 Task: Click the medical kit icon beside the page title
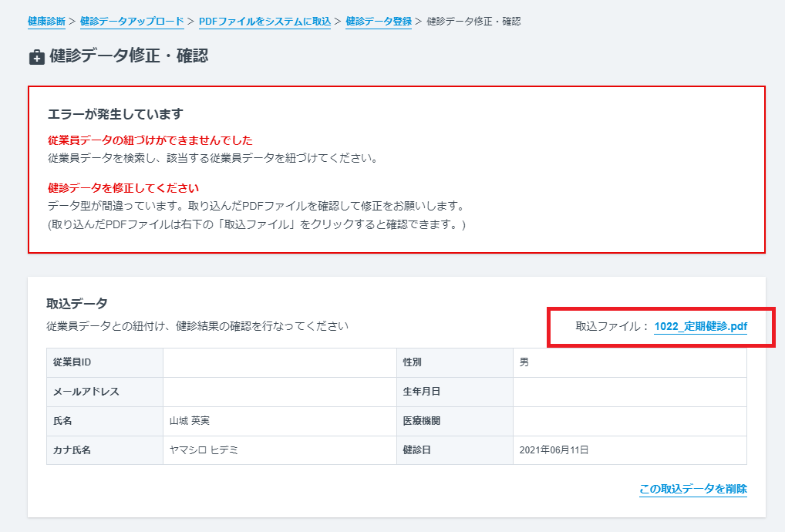pyautogui.click(x=35, y=56)
